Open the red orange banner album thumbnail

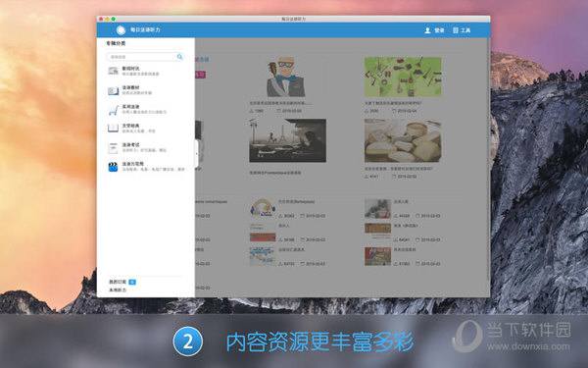(263, 233)
